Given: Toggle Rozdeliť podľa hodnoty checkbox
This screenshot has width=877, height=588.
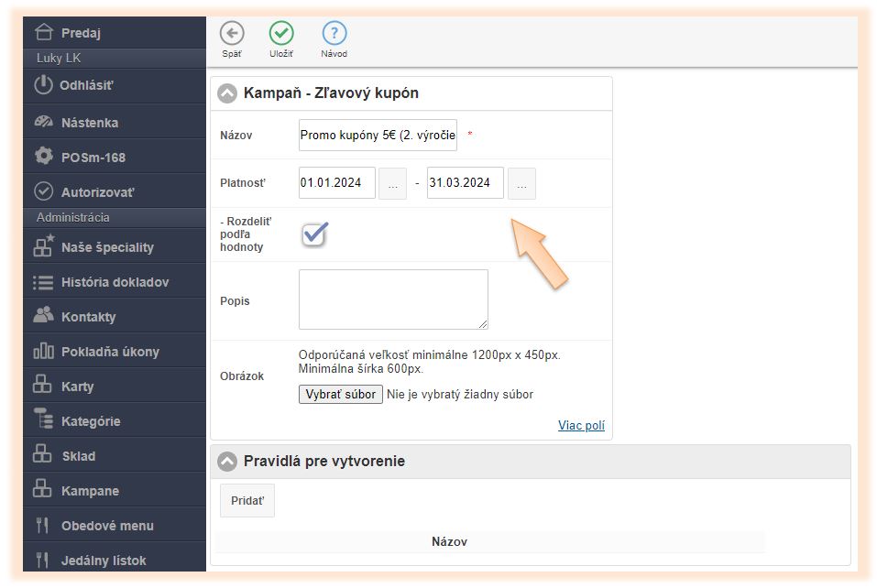Looking at the screenshot, I should (314, 234).
